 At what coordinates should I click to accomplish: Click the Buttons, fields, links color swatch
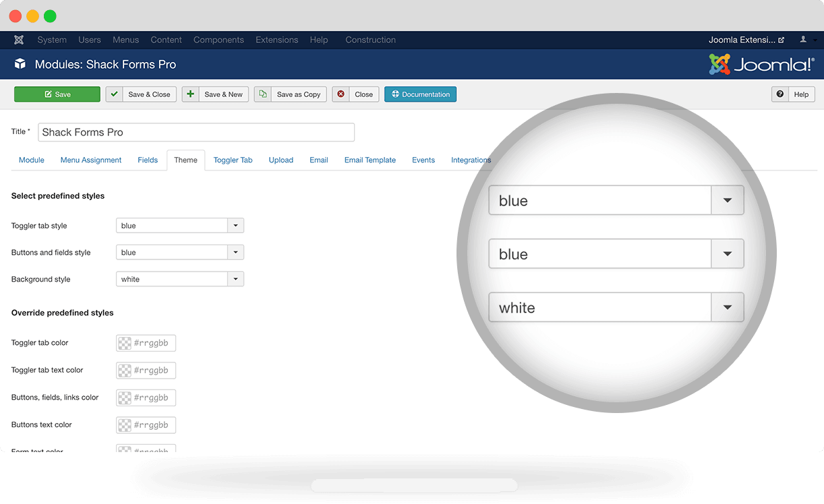[125, 398]
